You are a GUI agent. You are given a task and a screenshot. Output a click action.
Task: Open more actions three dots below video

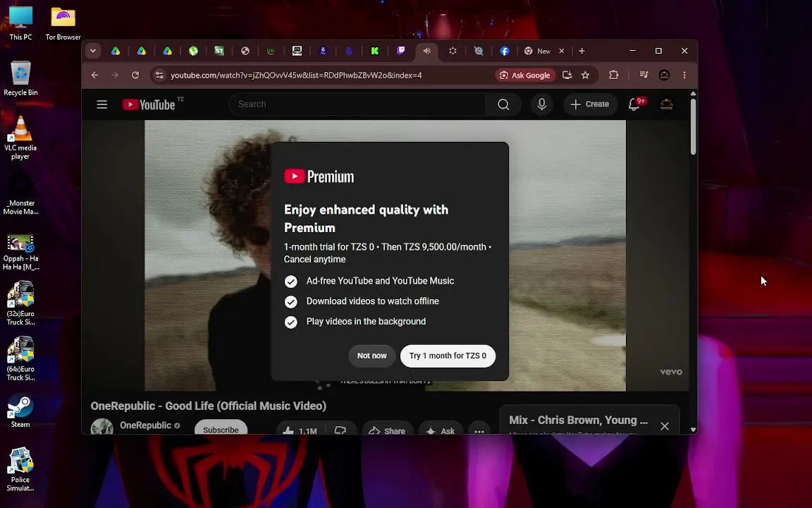479,428
